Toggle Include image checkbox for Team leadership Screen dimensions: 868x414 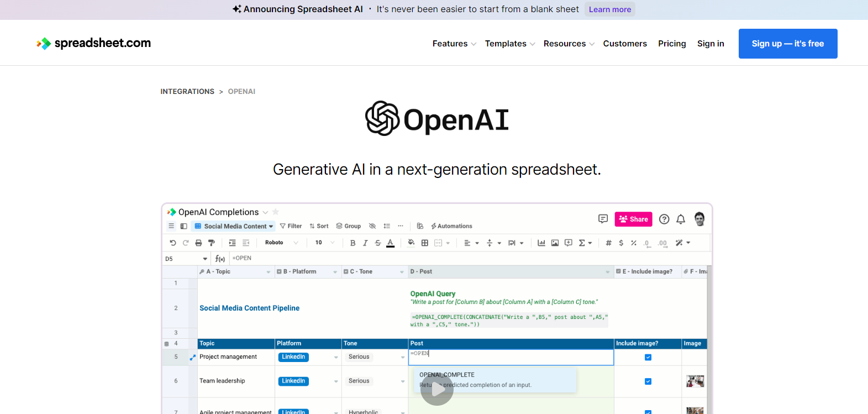[x=648, y=381]
